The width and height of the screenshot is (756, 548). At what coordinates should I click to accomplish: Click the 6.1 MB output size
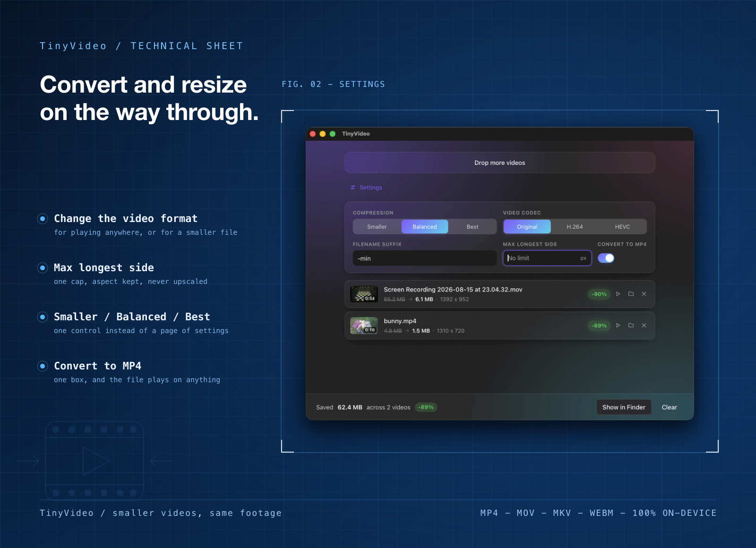point(424,300)
